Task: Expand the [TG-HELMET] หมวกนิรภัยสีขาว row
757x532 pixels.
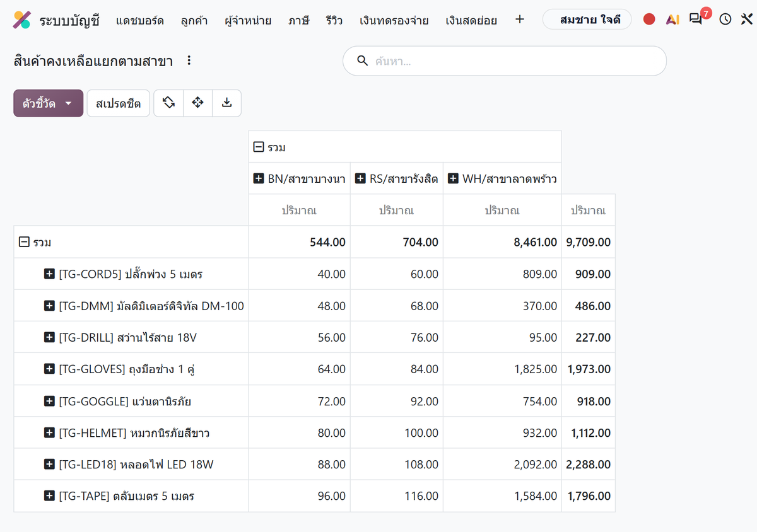Action: [49, 433]
